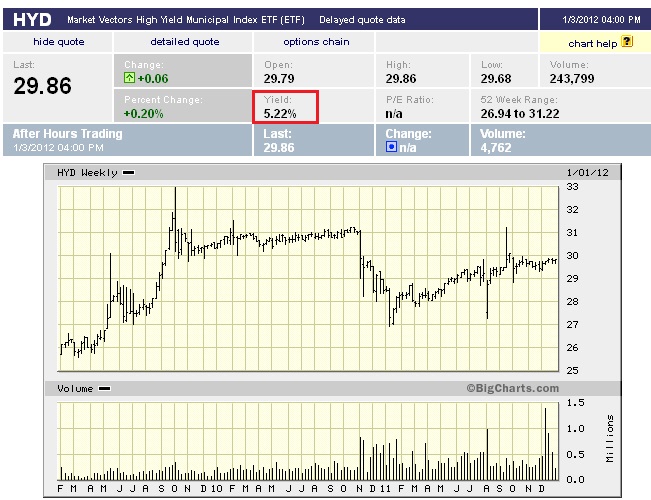Click the High value 29.86 in top row

(x=401, y=78)
